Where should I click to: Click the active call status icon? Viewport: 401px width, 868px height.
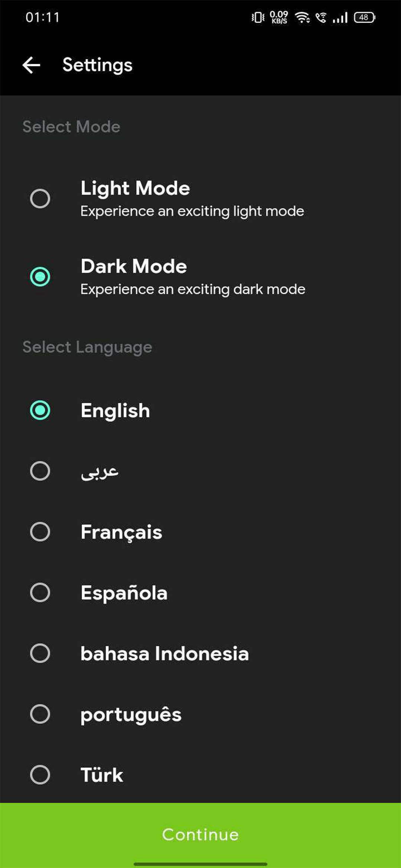(322, 17)
